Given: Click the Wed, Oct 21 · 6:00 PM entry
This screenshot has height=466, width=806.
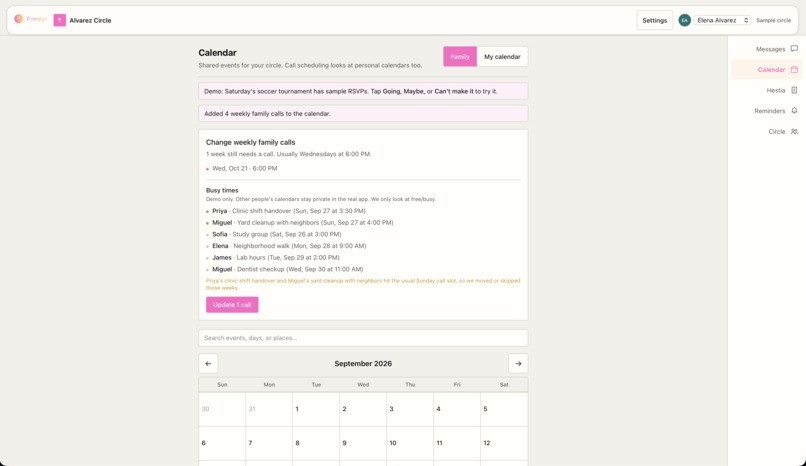Looking at the screenshot, I should (x=245, y=168).
